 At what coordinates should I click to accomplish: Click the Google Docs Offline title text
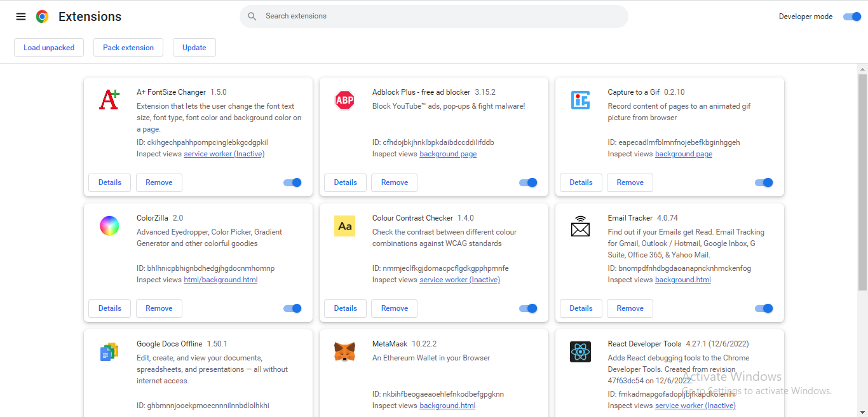point(169,344)
